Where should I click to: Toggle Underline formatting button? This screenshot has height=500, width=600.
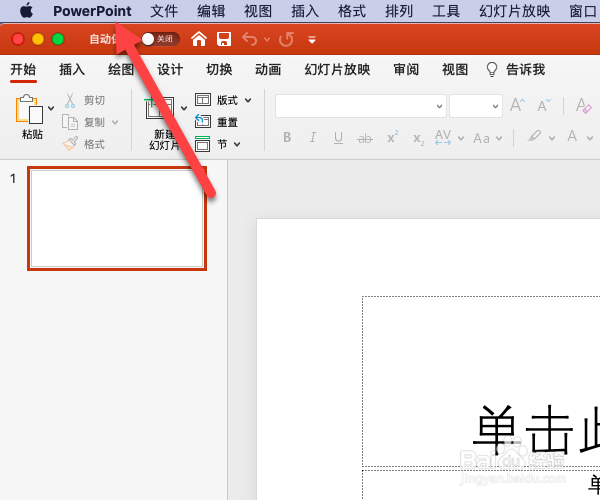pyautogui.click(x=338, y=138)
